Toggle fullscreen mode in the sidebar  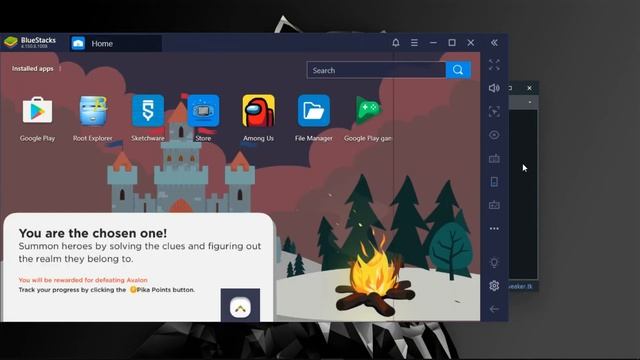(x=494, y=64)
